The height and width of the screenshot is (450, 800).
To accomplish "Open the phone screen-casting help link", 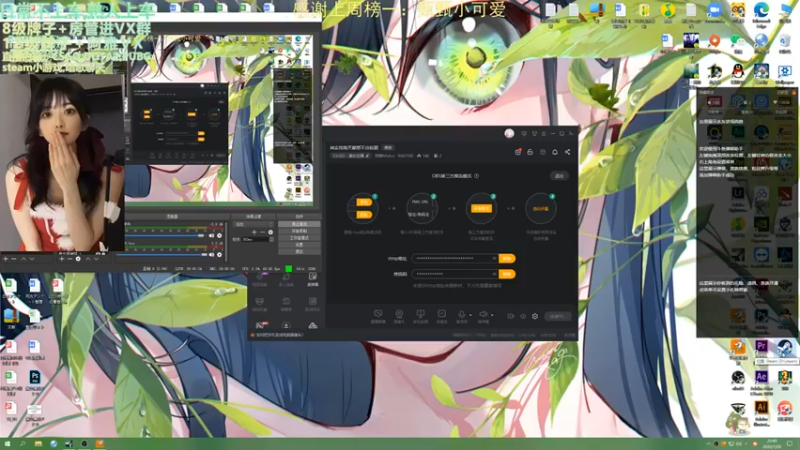I will tap(279, 335).
